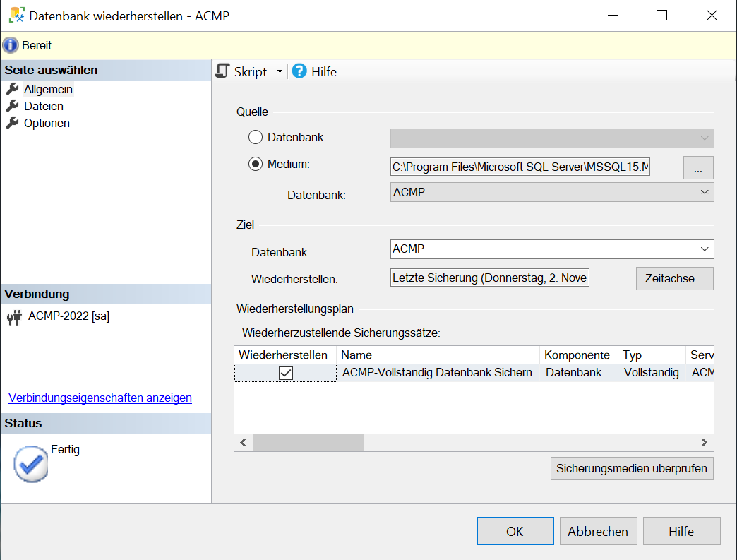Screen dimensions: 737x560
Task: Open the Optionen page
Action: [47, 123]
